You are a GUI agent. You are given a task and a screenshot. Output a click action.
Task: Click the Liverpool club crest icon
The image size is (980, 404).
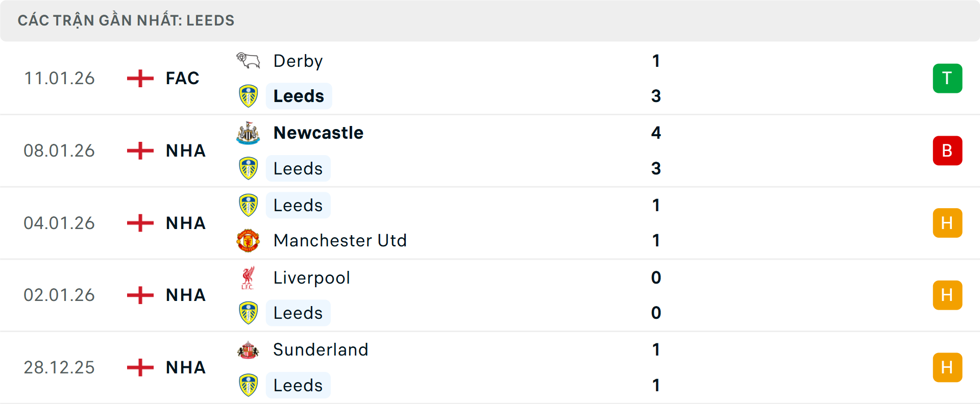248,278
